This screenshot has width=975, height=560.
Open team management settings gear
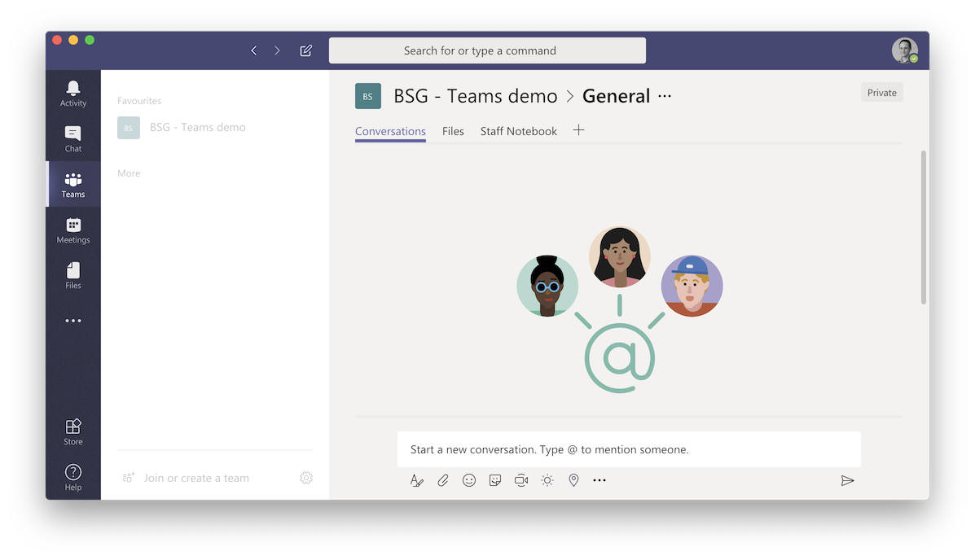pyautogui.click(x=306, y=478)
